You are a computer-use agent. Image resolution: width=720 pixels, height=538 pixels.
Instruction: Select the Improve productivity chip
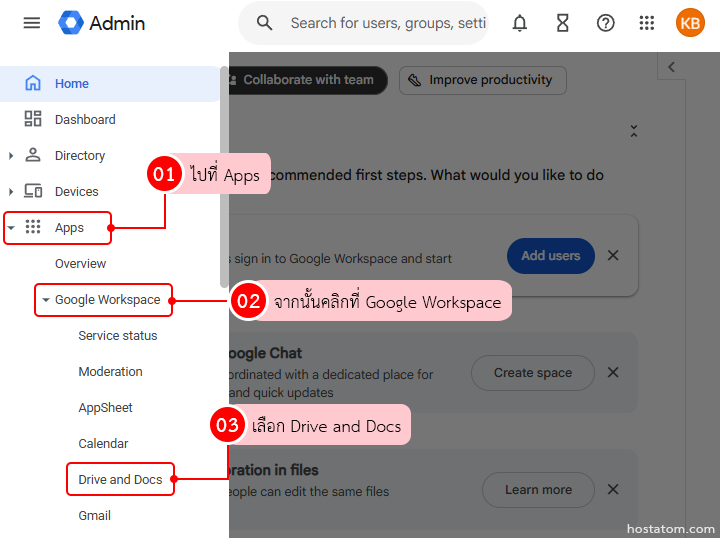[x=483, y=80]
